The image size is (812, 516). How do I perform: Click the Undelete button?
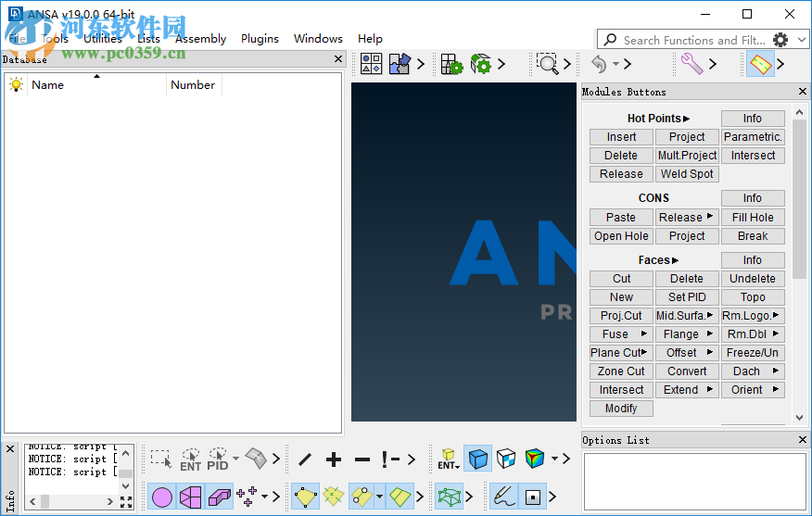pos(753,279)
